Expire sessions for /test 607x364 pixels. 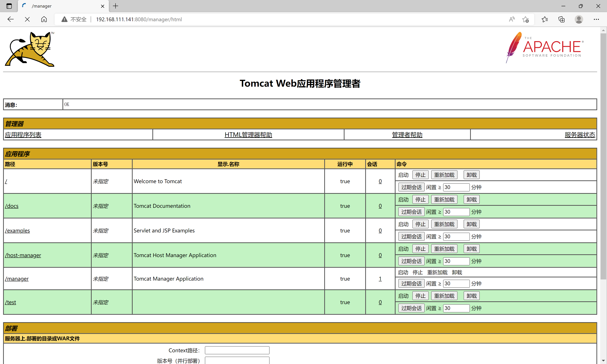411,308
